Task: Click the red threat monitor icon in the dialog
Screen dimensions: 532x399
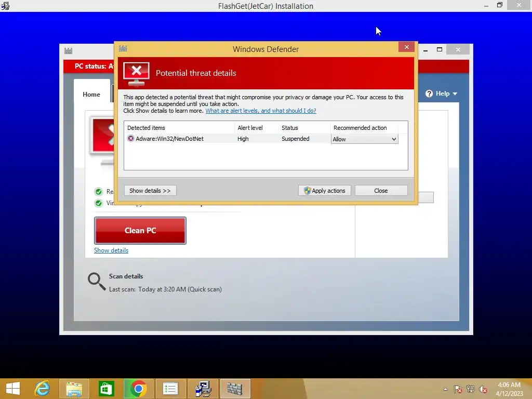Action: (x=137, y=74)
